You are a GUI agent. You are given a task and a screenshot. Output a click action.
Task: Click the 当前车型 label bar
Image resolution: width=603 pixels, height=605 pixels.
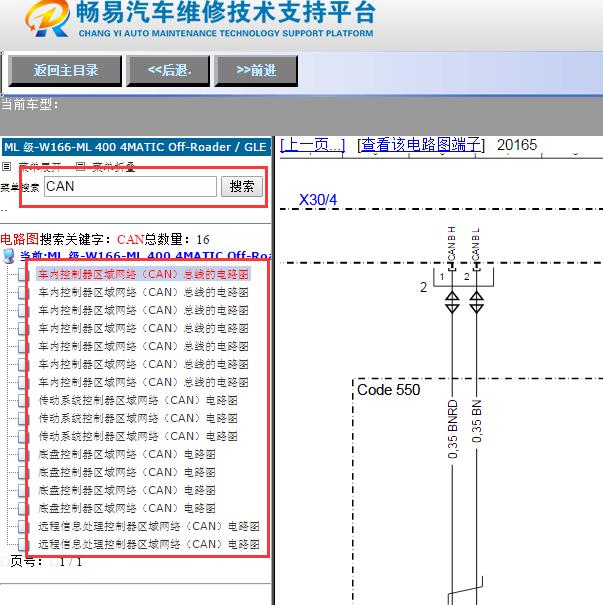tap(29, 104)
